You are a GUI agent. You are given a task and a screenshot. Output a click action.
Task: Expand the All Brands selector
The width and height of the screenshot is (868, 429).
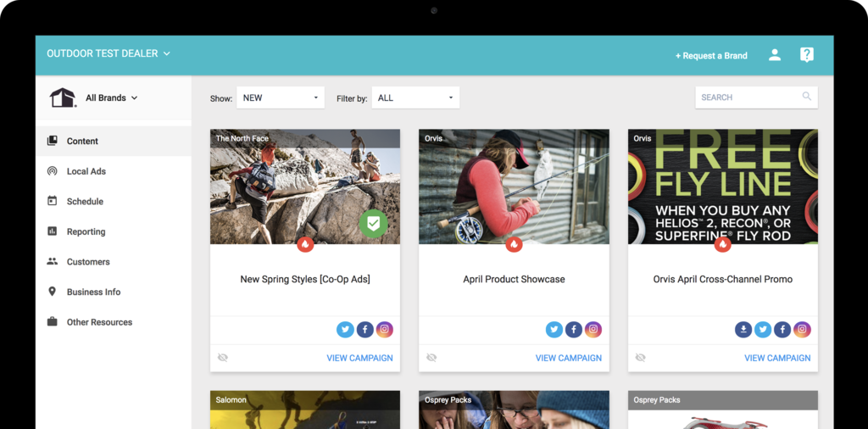tap(111, 98)
